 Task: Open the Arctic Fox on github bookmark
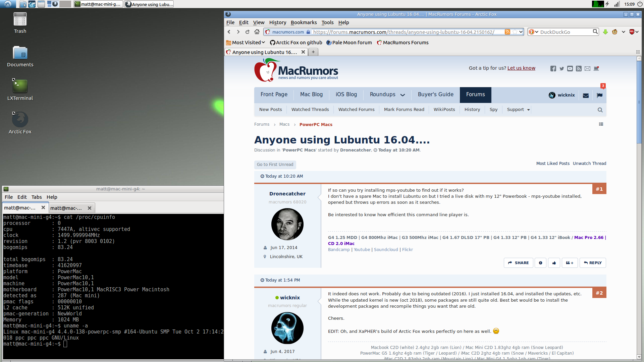296,43
